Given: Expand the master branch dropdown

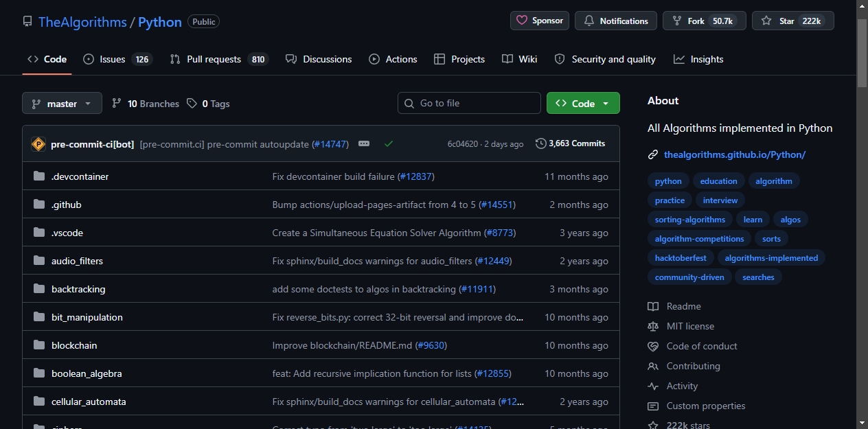Looking at the screenshot, I should coord(62,104).
